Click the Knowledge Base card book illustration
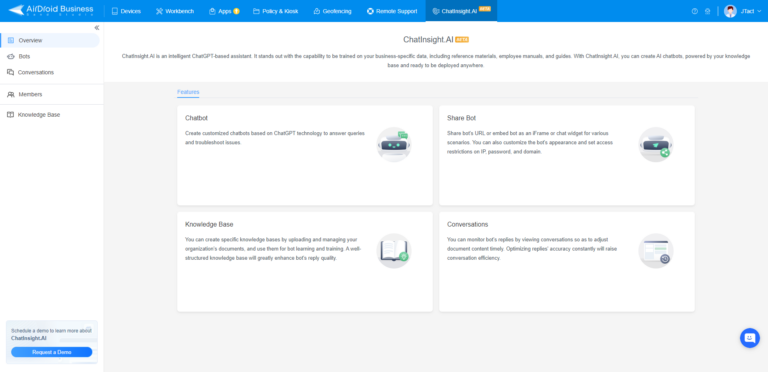Image resolution: width=768 pixels, height=372 pixels. pyautogui.click(x=394, y=251)
